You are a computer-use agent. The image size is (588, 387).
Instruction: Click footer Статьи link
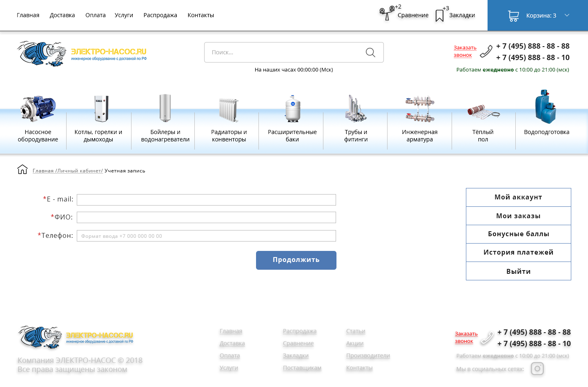pyautogui.click(x=356, y=331)
